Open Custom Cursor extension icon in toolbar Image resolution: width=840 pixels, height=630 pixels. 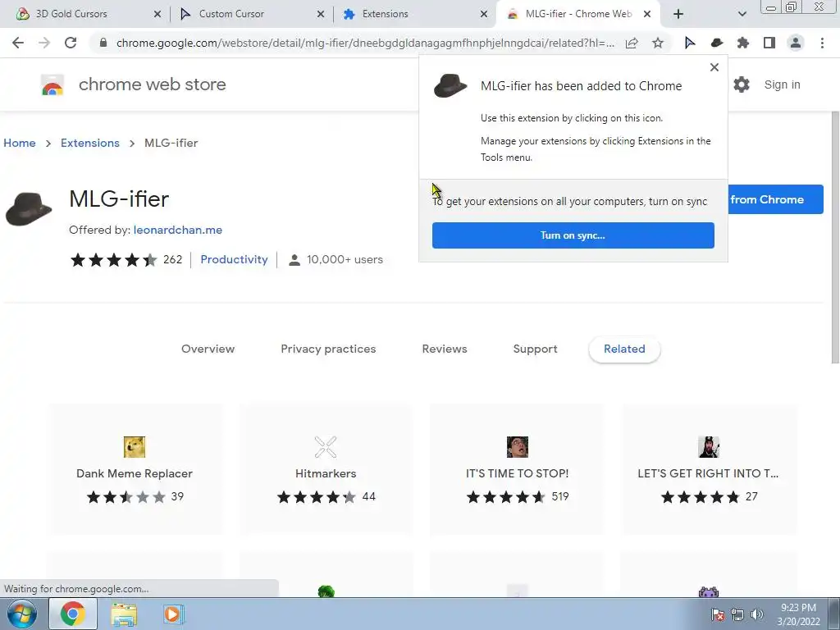click(690, 43)
